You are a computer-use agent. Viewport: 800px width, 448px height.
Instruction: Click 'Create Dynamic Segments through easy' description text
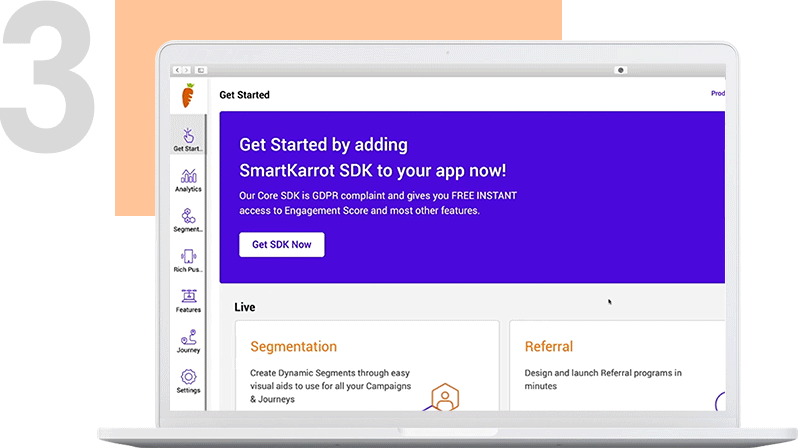click(330, 373)
